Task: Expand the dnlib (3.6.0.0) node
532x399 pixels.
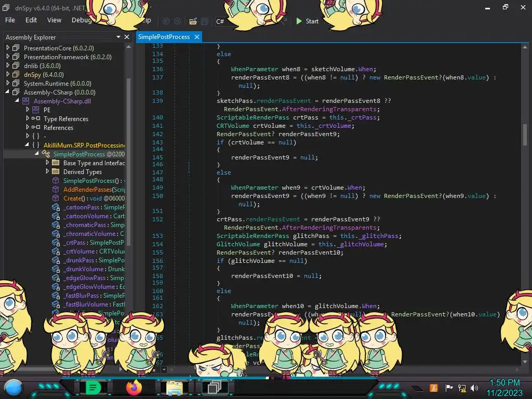Action: [x=8, y=65]
